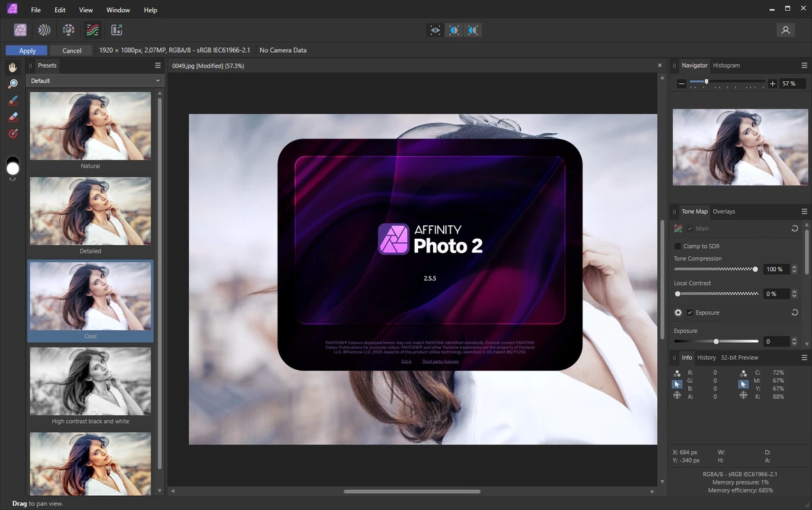Adjust the Tone Compression slider
The height and width of the screenshot is (510, 812).
tap(716, 269)
